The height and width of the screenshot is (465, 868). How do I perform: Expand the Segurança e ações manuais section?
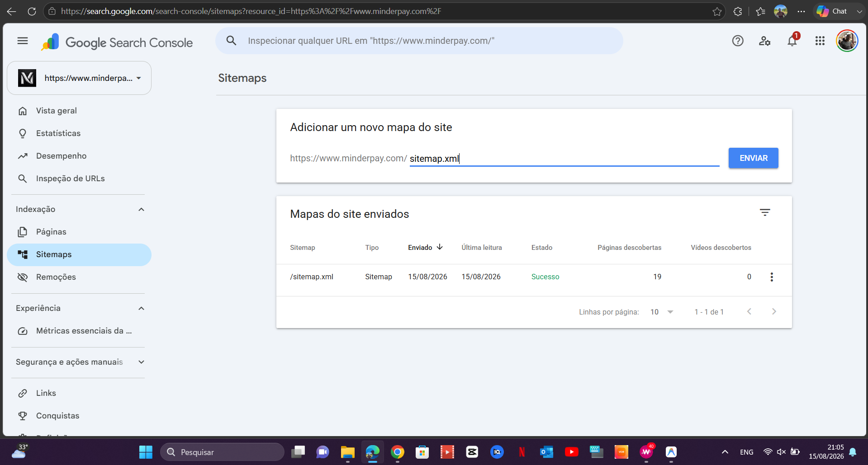pyautogui.click(x=141, y=362)
